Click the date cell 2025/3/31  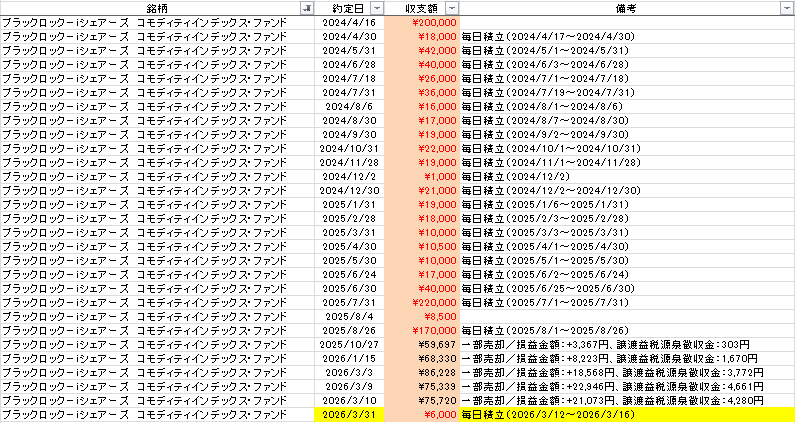[x=349, y=233]
